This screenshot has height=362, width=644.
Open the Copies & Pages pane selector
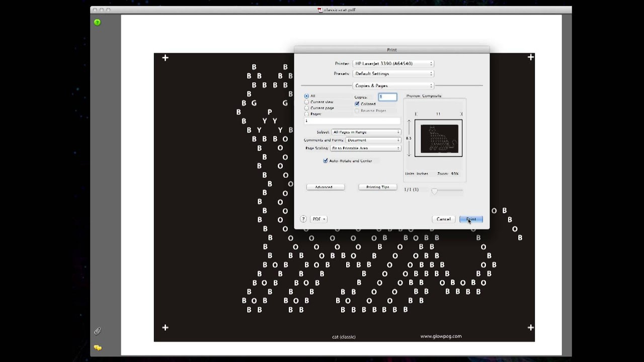tap(393, 85)
